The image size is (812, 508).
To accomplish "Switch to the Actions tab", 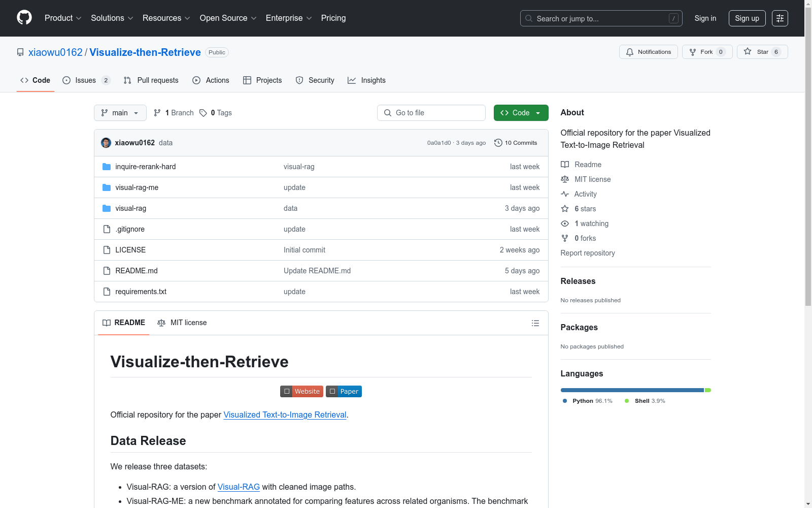I will (x=211, y=80).
